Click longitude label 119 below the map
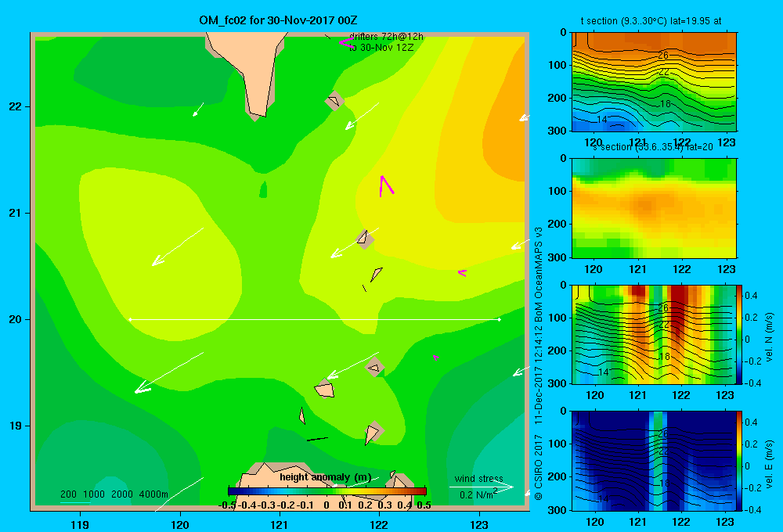783x532 pixels. (x=80, y=524)
